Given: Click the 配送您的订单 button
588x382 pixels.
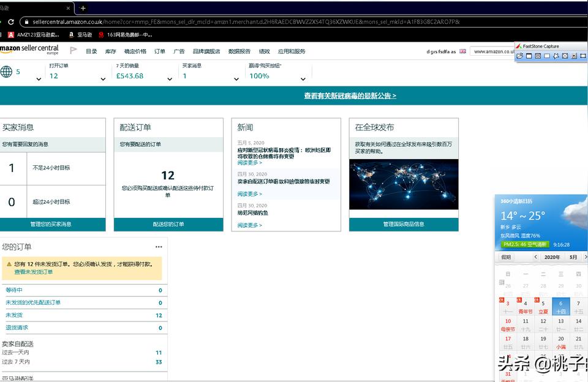Looking at the screenshot, I should [168, 224].
